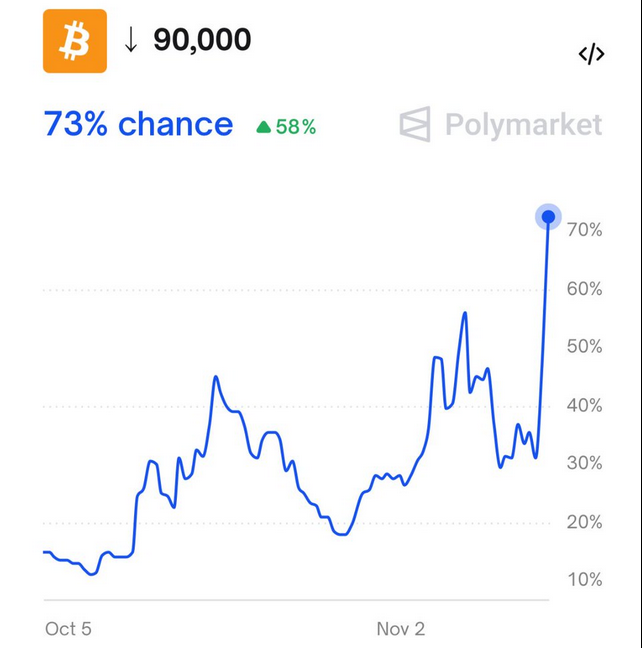Visit the Polymarket wordmark link
The image size is (642, 648).
point(523,125)
